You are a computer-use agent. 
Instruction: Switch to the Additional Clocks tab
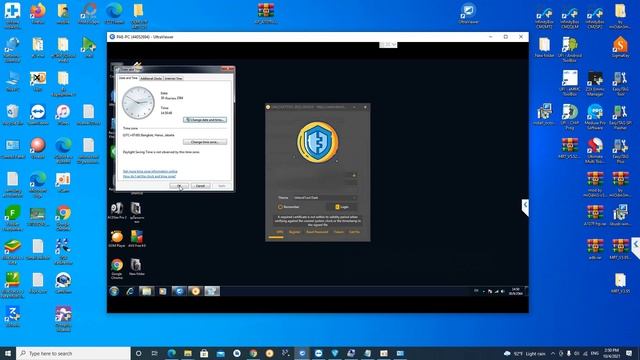151,78
